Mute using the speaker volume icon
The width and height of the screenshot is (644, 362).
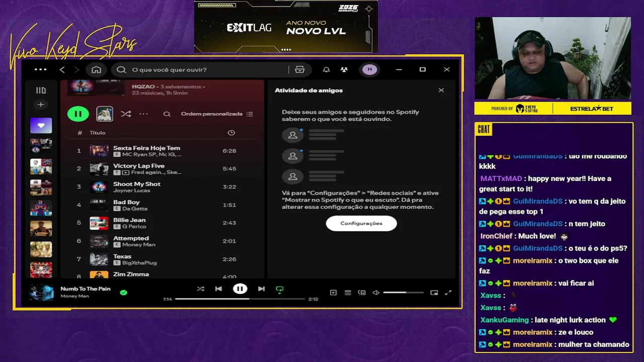(376, 293)
